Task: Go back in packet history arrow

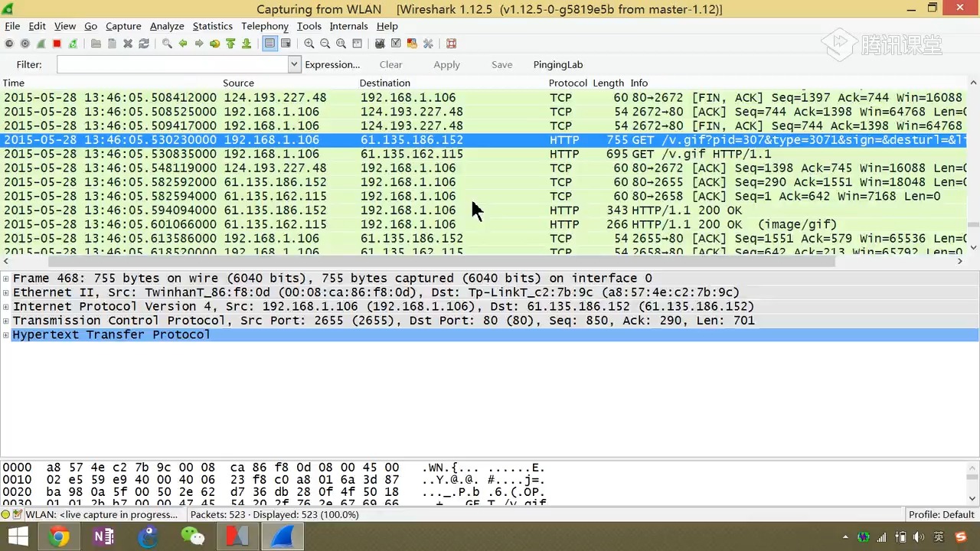Action: tap(183, 44)
